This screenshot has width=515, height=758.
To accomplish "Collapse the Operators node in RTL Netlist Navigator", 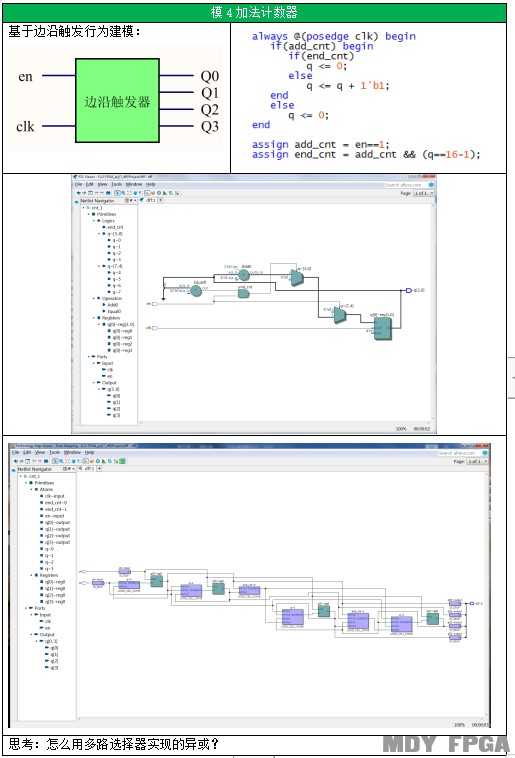I will 94,298.
